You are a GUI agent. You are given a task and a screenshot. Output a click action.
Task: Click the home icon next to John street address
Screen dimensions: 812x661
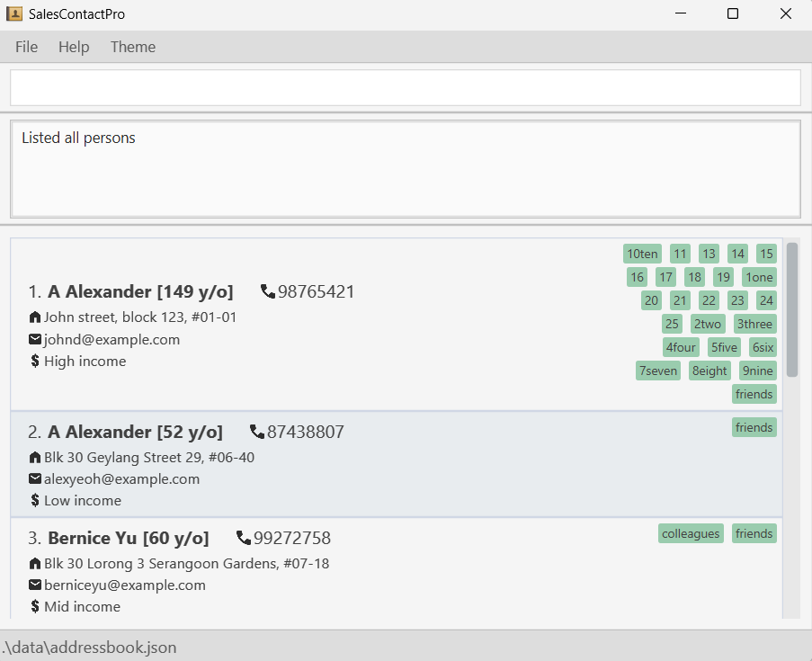tap(35, 317)
